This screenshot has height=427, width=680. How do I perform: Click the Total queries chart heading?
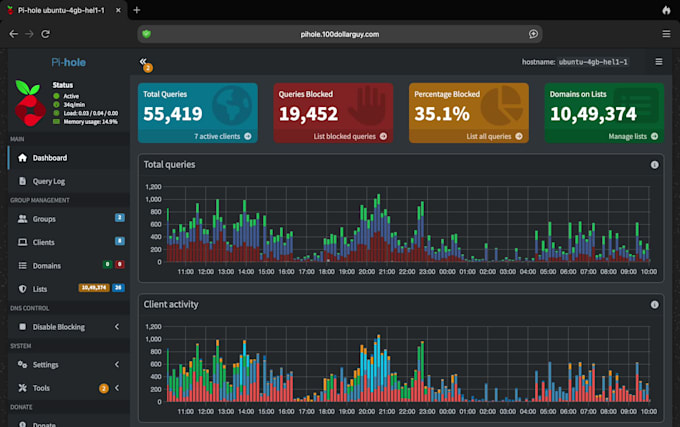[170, 165]
